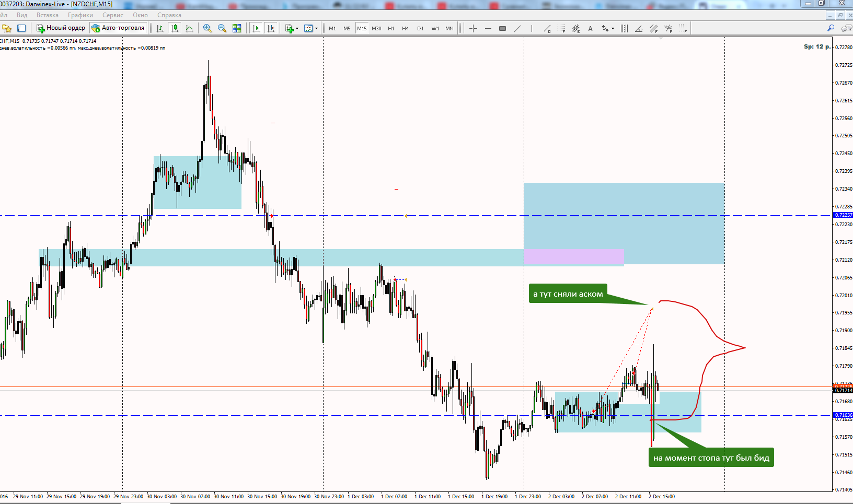The width and height of the screenshot is (853, 504).
Task: Select the M15 timeframe
Action: pos(362,28)
